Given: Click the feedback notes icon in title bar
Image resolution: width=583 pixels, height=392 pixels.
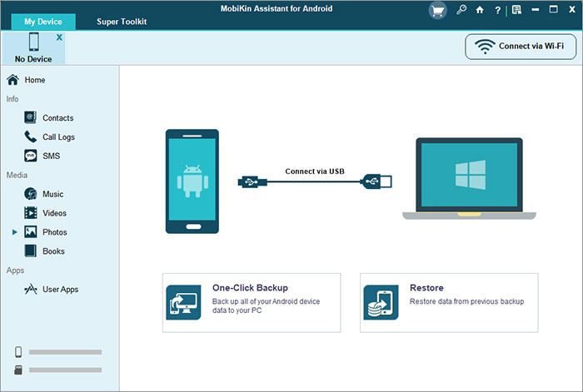Looking at the screenshot, I should [x=516, y=11].
